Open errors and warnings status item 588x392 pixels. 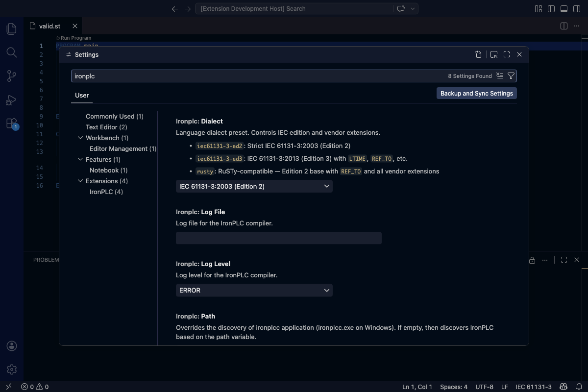(x=35, y=387)
